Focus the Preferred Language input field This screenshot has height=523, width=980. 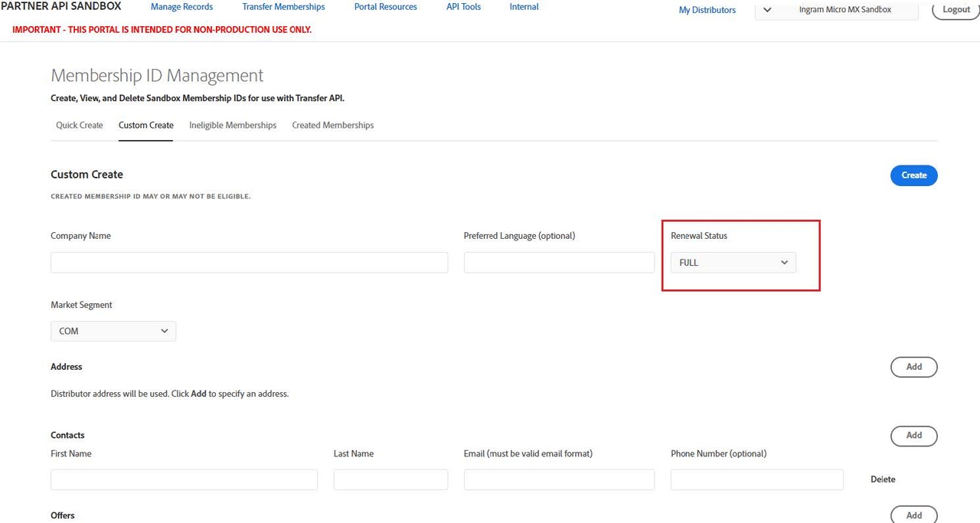coord(559,263)
